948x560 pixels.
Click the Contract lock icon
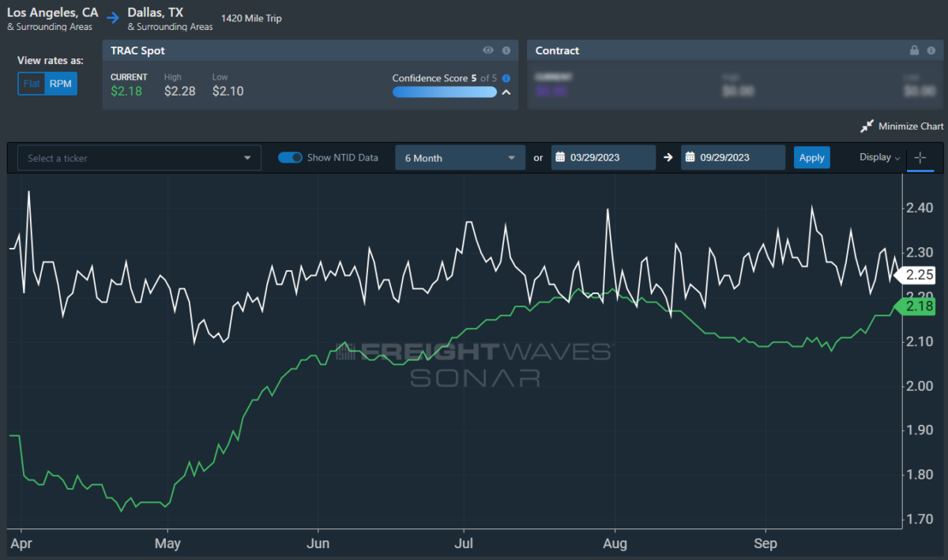click(914, 51)
